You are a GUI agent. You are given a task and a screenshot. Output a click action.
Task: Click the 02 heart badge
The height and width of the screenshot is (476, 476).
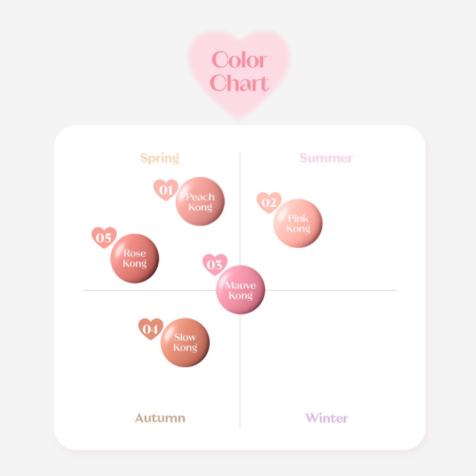pyautogui.click(x=269, y=202)
